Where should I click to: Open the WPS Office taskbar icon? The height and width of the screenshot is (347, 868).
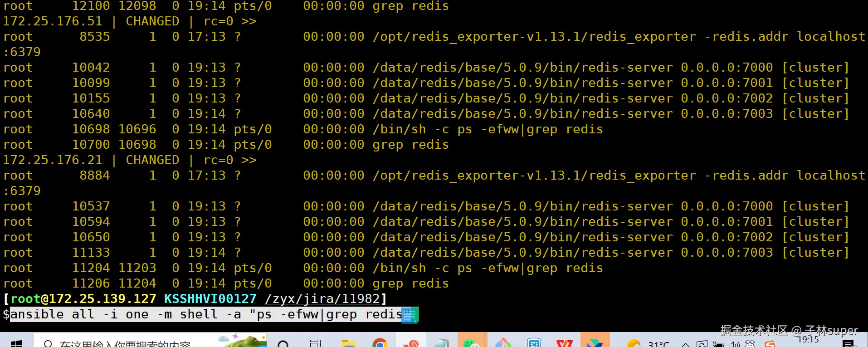[x=565, y=343]
